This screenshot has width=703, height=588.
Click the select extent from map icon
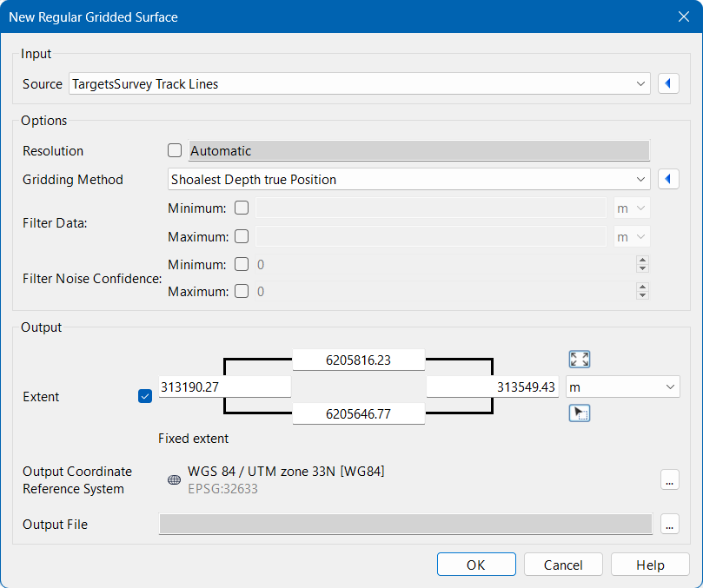[x=580, y=413]
